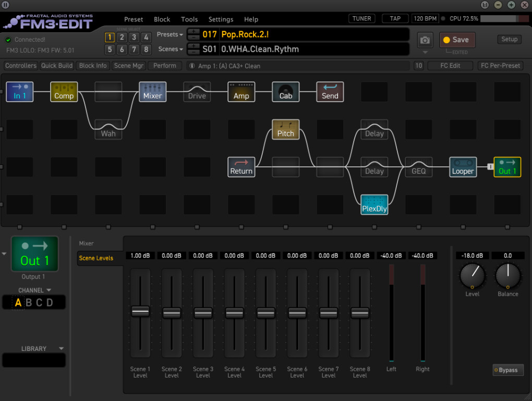
Task: Click the info icon beside Amp 1 text
Action: click(x=192, y=66)
